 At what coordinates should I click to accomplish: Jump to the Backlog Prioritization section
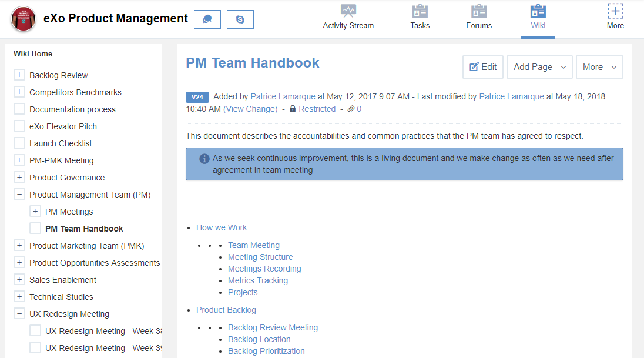click(266, 352)
